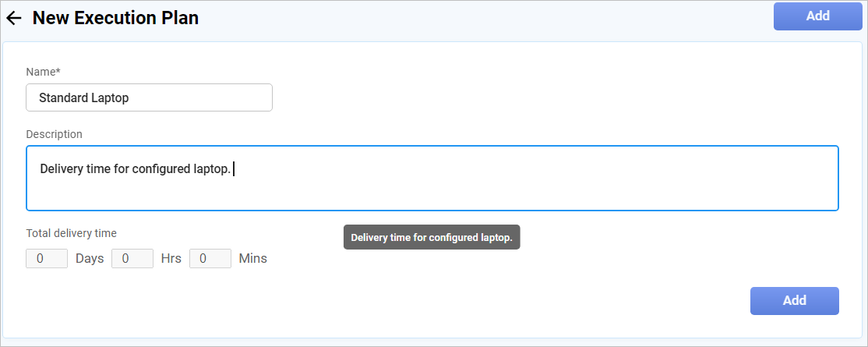Click the New Execution Plan page title
Image resolution: width=868 pixels, height=347 pixels.
[x=115, y=18]
